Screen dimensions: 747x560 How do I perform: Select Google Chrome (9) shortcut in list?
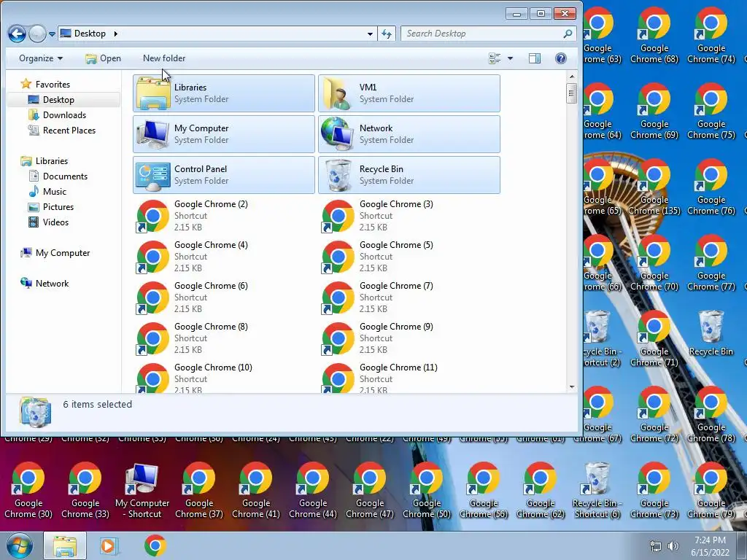coord(409,338)
